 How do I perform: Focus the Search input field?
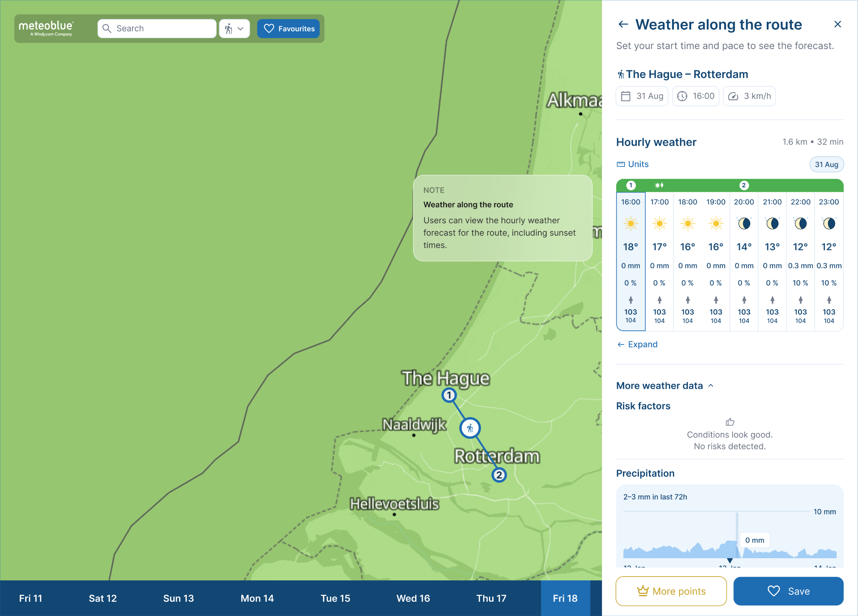coord(157,28)
